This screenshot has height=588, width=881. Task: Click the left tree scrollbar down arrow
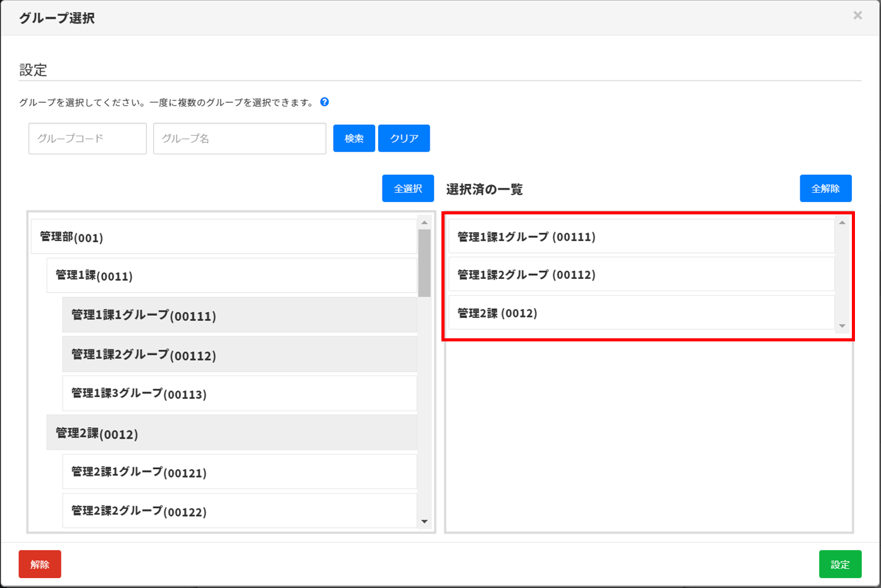(425, 522)
